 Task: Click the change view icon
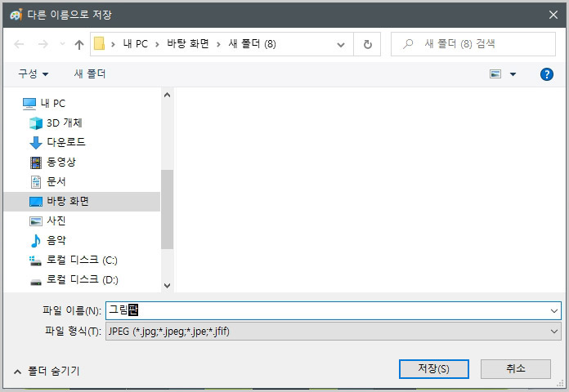pos(495,74)
